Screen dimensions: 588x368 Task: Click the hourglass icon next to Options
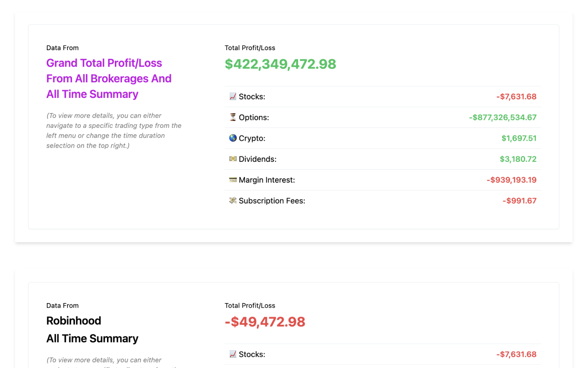click(233, 117)
